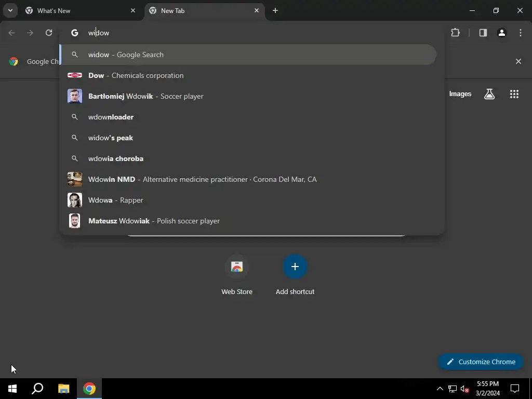Show hidden system tray icons
This screenshot has height=399, width=532.
[x=440, y=389]
